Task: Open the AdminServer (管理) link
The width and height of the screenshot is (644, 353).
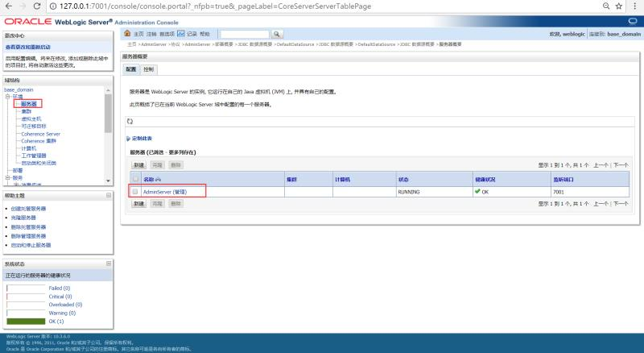Action: pyautogui.click(x=165, y=192)
